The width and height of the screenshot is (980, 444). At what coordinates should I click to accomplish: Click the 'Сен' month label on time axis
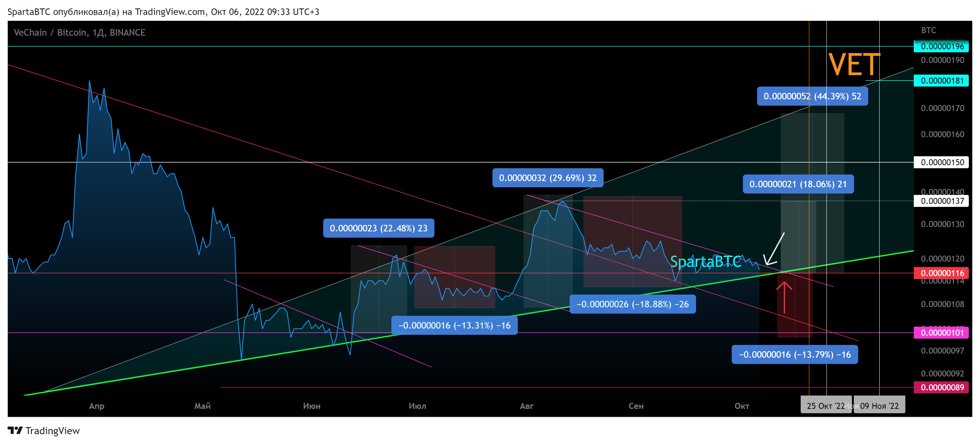click(x=636, y=406)
